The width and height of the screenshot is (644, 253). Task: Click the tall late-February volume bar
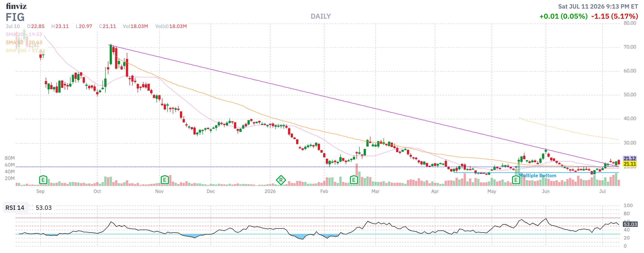(356, 174)
